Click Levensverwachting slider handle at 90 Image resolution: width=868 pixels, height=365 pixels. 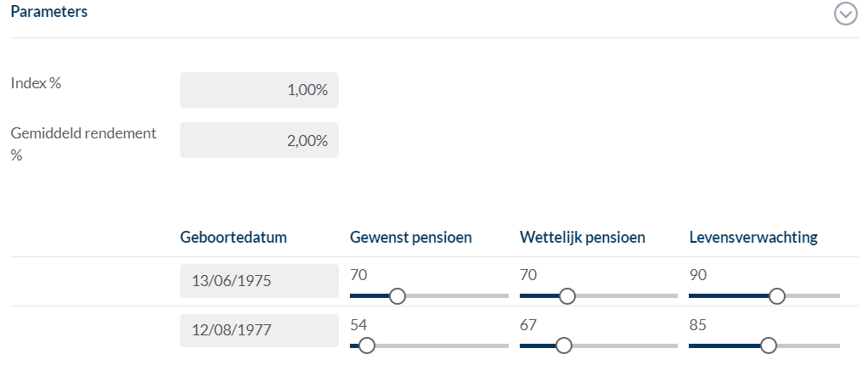775,296
